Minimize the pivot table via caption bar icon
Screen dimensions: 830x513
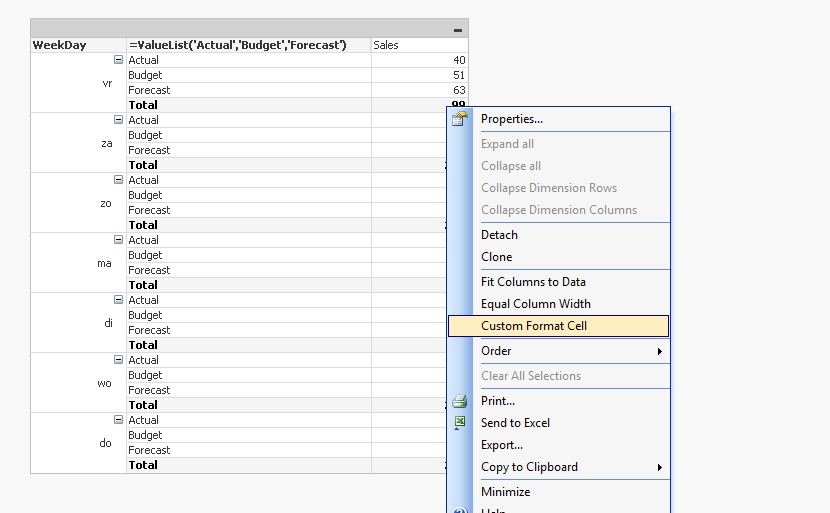[x=458, y=30]
